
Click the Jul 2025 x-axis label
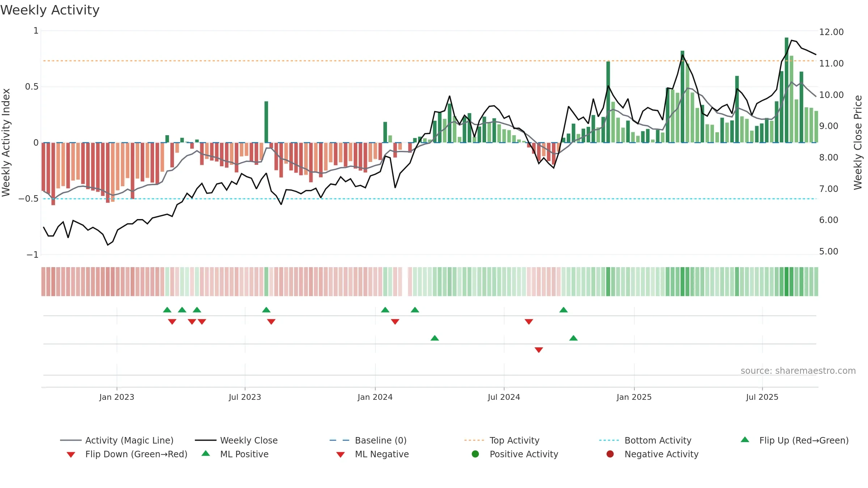(762, 397)
